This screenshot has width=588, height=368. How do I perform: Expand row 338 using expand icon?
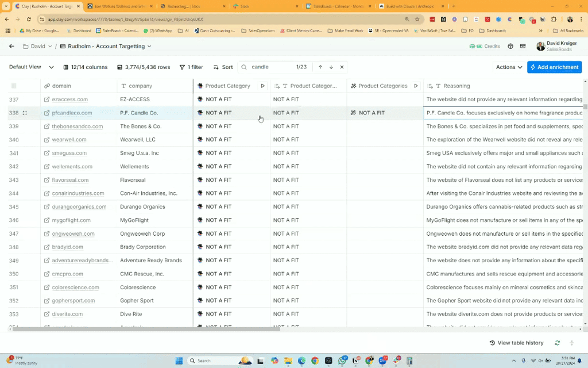(25, 113)
